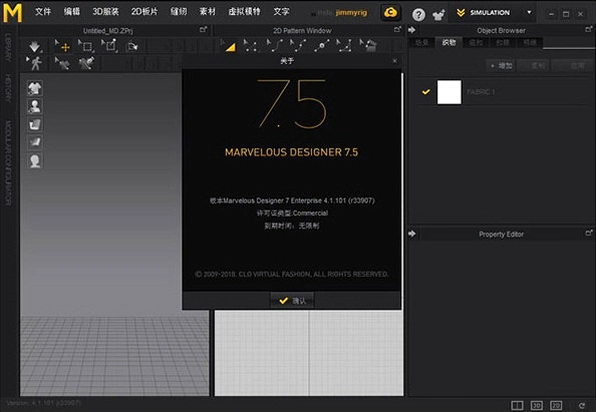The image size is (596, 412).
Task: Click the yellow cloud sync icon
Action: (x=390, y=13)
